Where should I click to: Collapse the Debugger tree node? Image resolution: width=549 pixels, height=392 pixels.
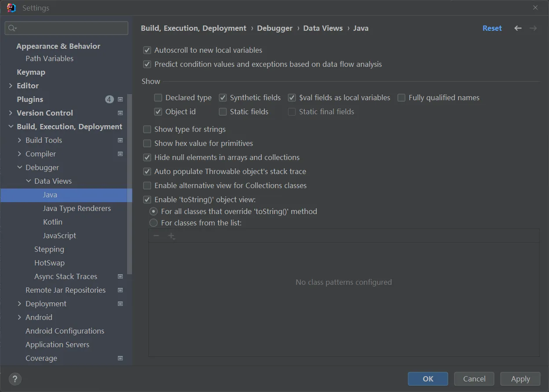(x=20, y=167)
